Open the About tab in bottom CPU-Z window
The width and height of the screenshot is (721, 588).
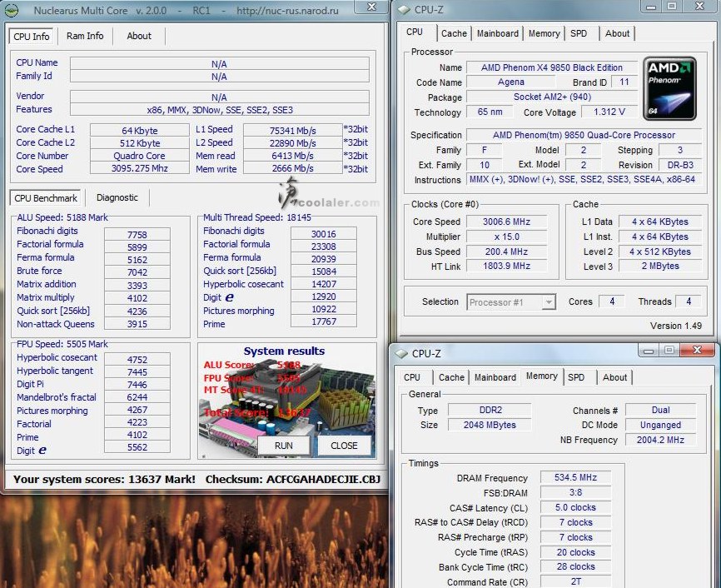pyautogui.click(x=614, y=377)
